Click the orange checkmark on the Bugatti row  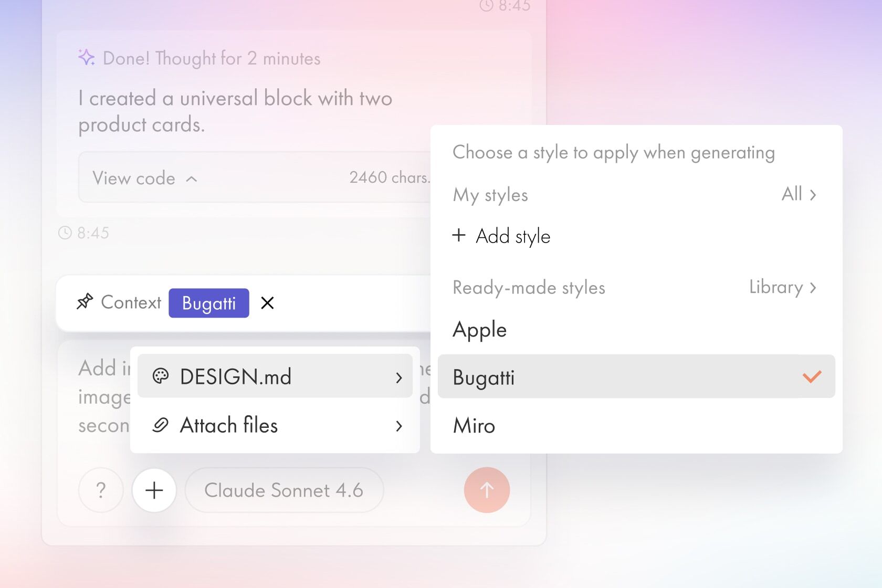pos(812,376)
